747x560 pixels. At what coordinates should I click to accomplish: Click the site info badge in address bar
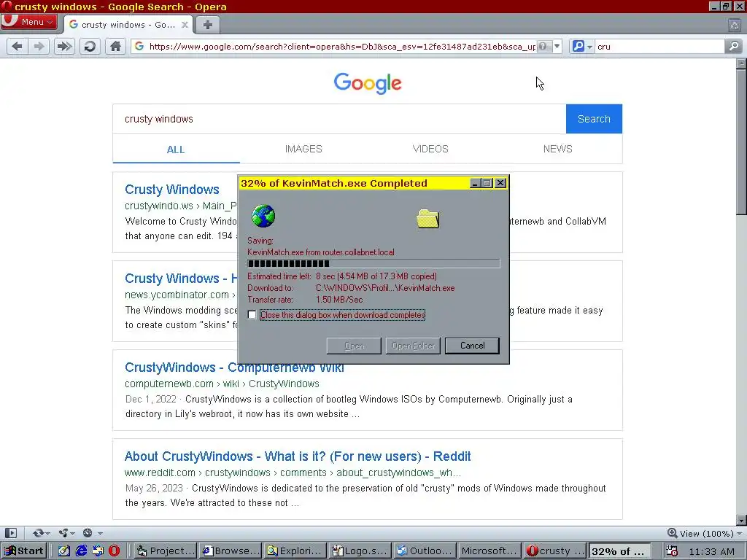click(543, 46)
